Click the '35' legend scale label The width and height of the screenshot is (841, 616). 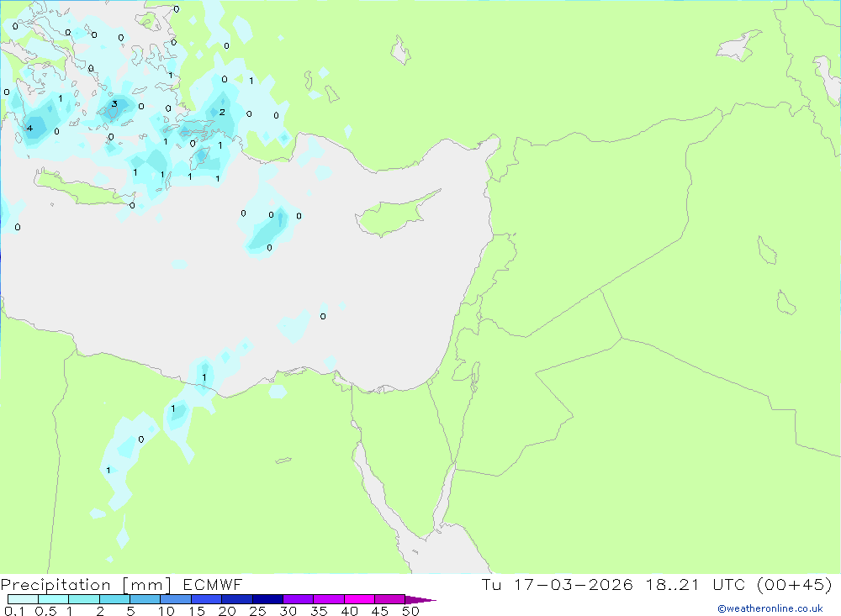(319, 611)
